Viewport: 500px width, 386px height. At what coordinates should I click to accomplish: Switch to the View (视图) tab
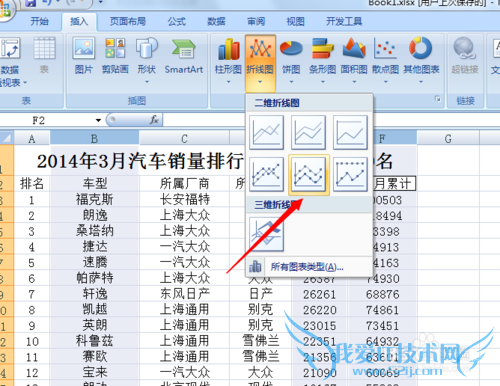(296, 22)
